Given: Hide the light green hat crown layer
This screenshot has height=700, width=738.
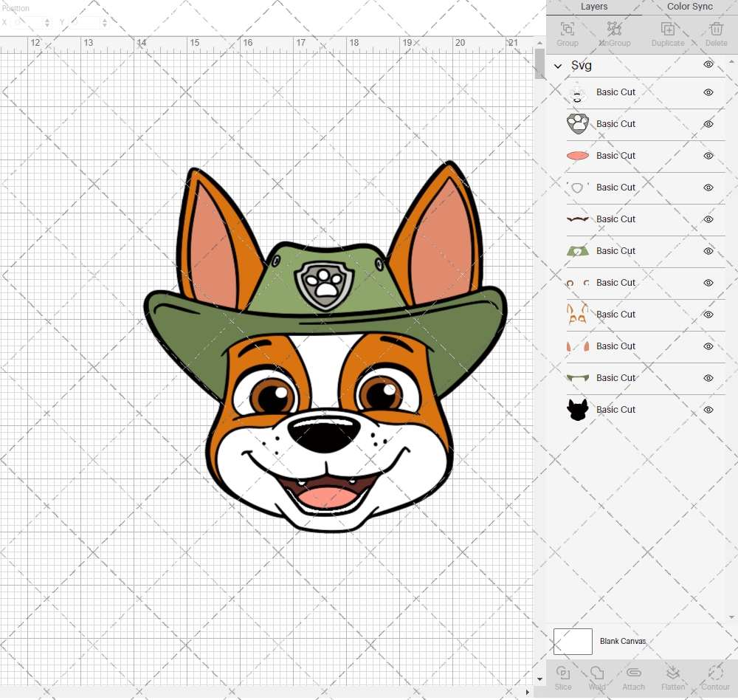Looking at the screenshot, I should coord(708,251).
